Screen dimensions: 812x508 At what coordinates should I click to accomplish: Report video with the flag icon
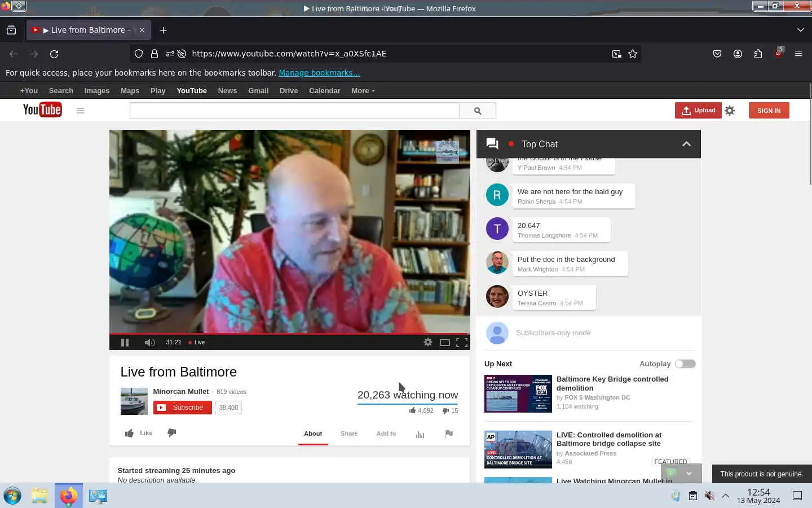coord(449,433)
